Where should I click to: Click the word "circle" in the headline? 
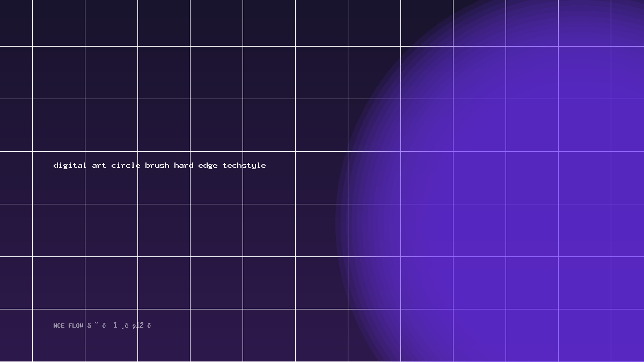(126, 165)
